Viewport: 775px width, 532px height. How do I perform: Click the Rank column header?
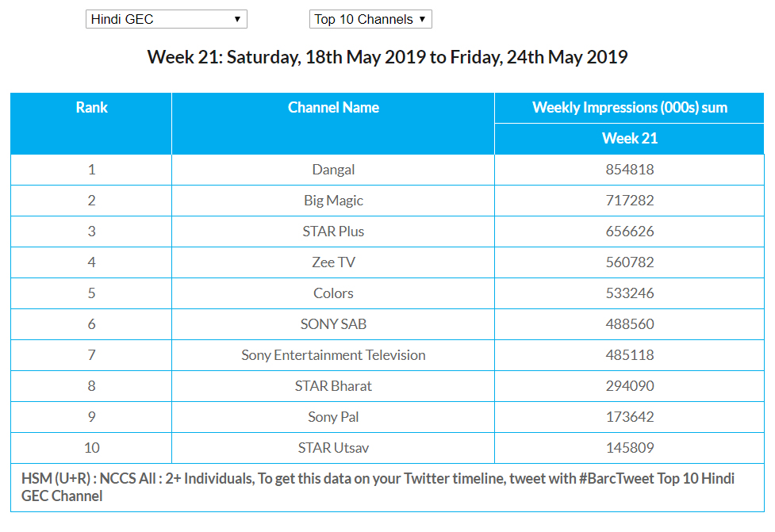[91, 108]
